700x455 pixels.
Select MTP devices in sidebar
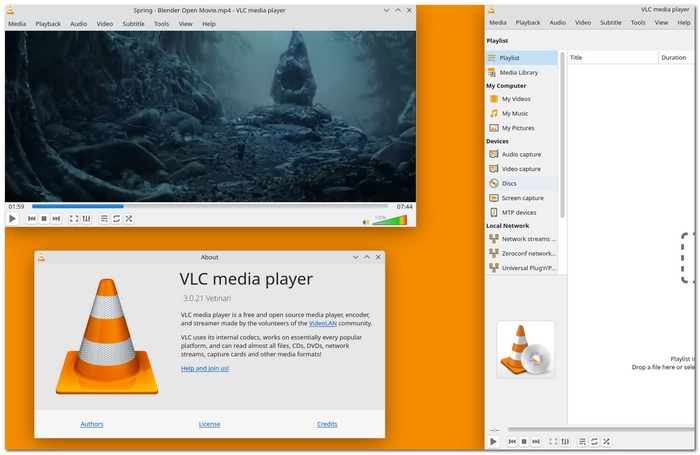coord(521,213)
